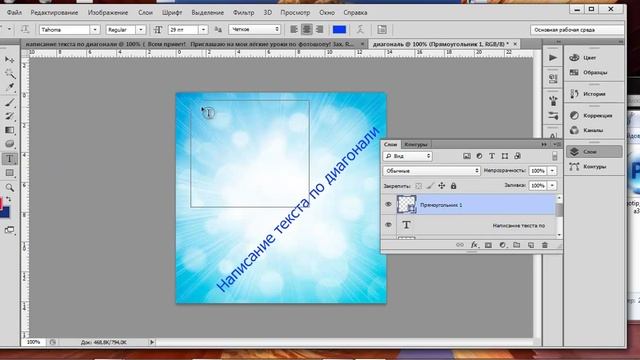Create a new layer
The height and width of the screenshot is (360, 640).
[x=531, y=245]
